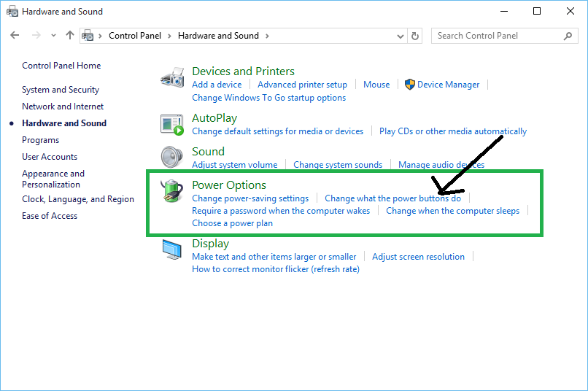Open the Display heading
The height and width of the screenshot is (391, 588).
(x=210, y=244)
